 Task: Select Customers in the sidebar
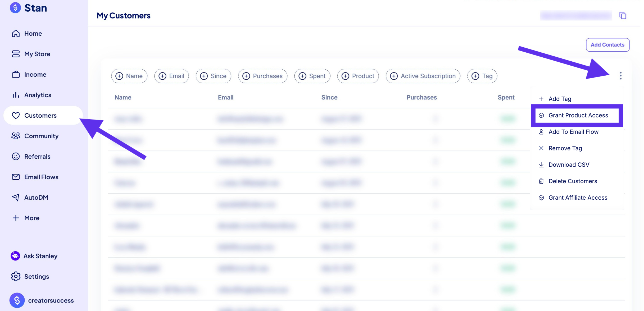(43, 115)
